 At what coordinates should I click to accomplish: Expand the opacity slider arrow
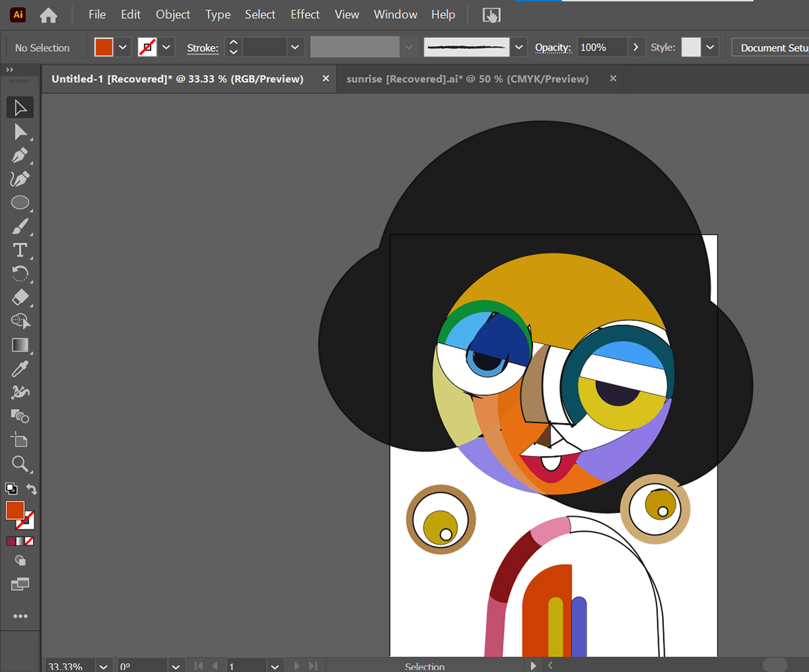point(636,47)
